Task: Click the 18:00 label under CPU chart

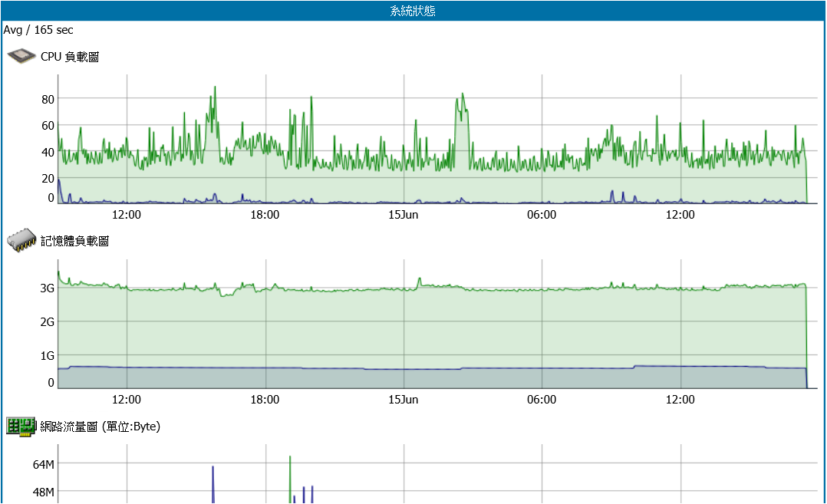Action: (265, 215)
